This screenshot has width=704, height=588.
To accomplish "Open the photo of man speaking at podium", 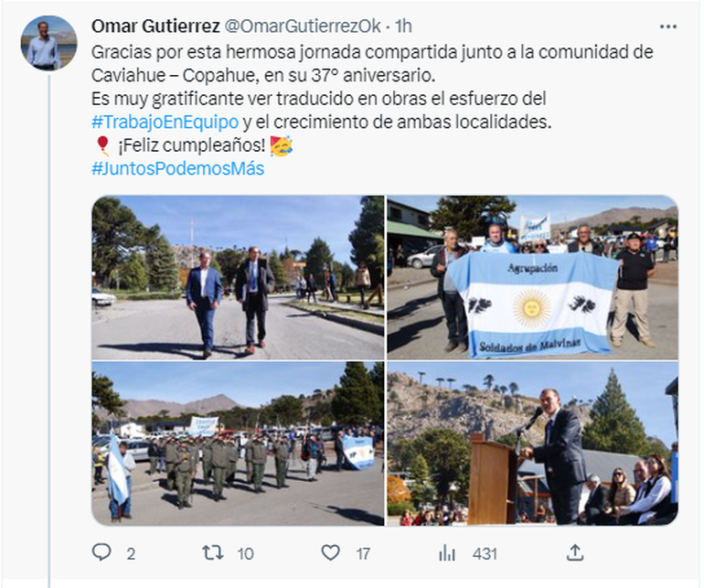I will coord(532,444).
